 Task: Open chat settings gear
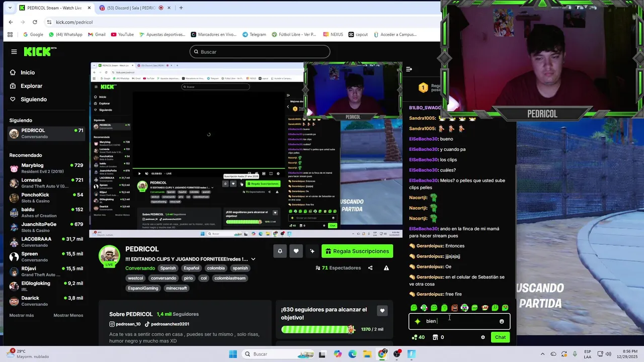tap(483, 337)
